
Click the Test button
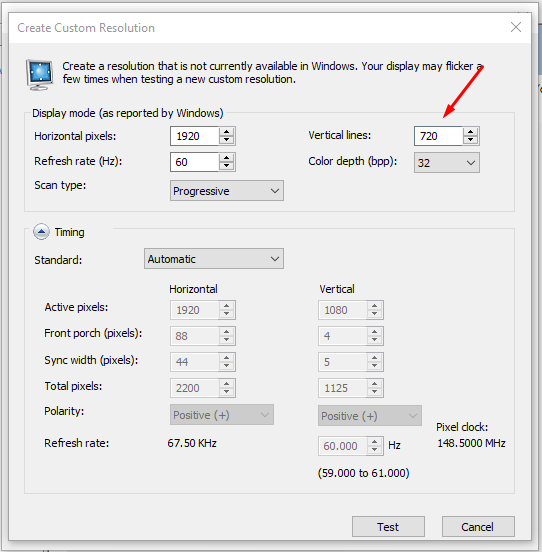[388, 527]
